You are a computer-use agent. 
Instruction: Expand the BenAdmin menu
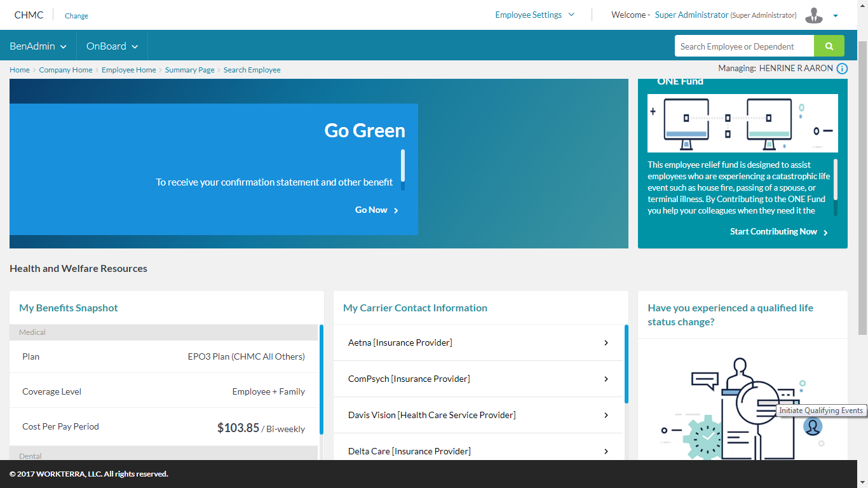(x=38, y=46)
